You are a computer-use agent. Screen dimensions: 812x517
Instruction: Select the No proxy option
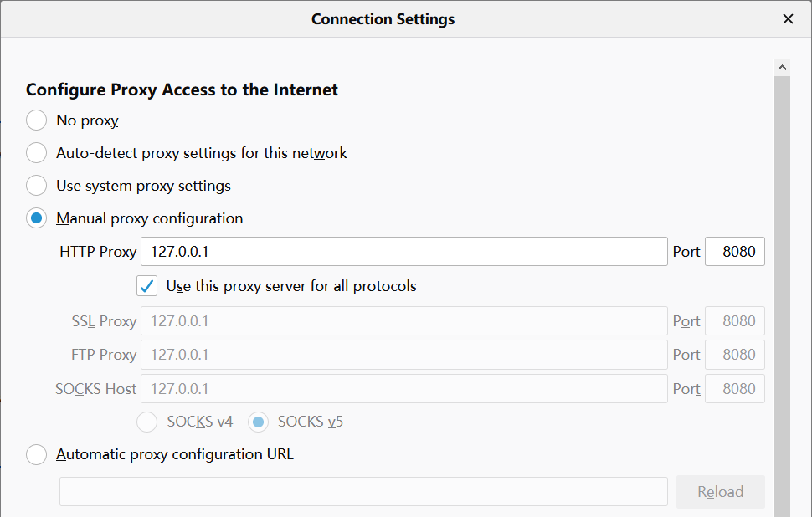[37, 120]
